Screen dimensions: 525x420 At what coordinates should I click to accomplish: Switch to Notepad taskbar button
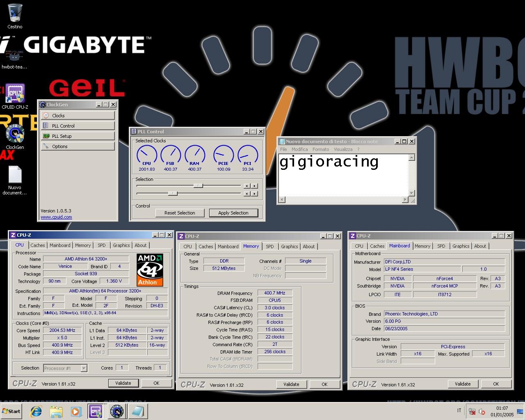[x=137, y=411]
